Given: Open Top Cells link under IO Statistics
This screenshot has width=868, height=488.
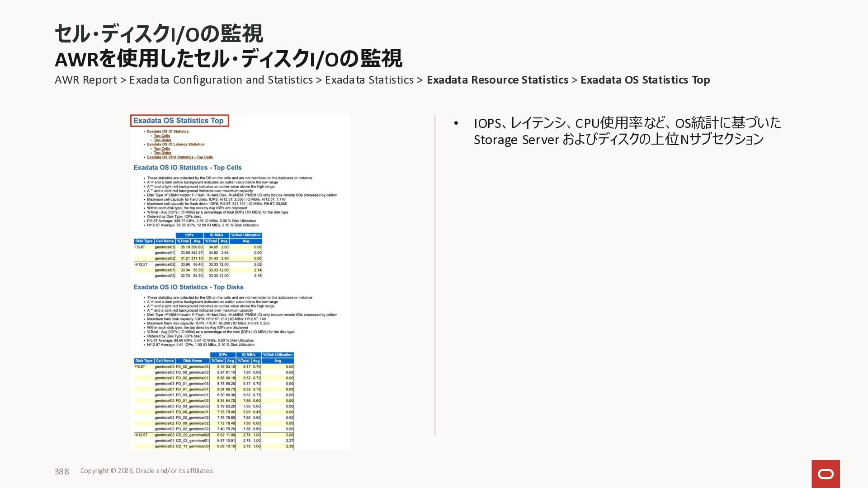Looking at the screenshot, I should (162, 136).
